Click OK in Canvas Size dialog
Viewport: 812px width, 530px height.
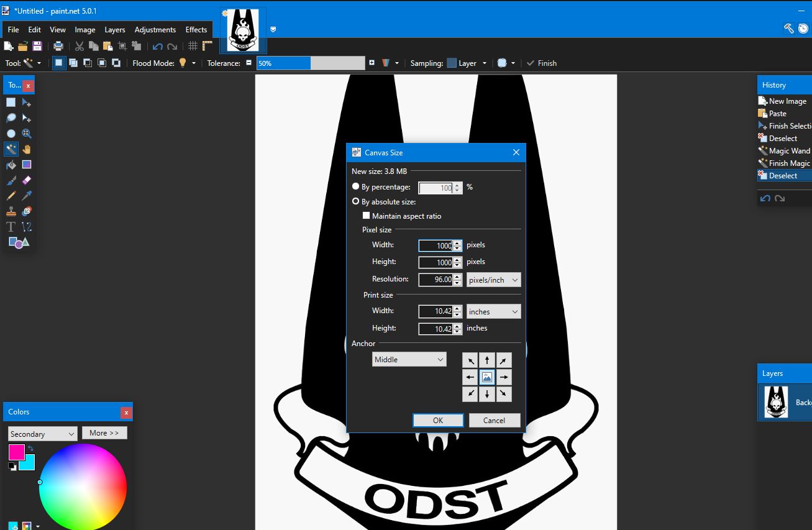[x=438, y=420]
